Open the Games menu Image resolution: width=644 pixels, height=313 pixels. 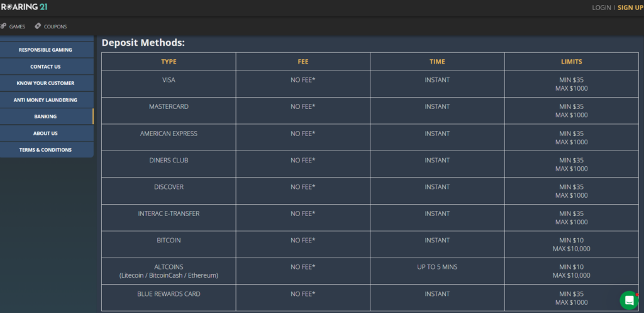coord(17,26)
